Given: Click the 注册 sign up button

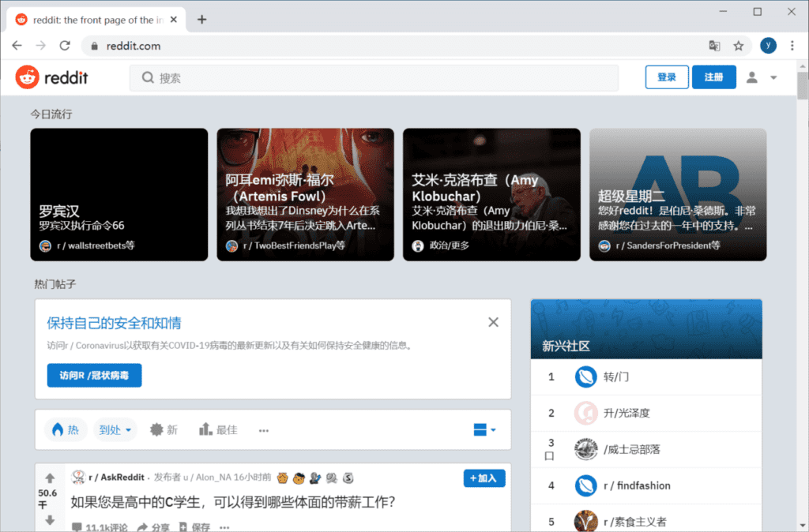Looking at the screenshot, I should coord(713,77).
